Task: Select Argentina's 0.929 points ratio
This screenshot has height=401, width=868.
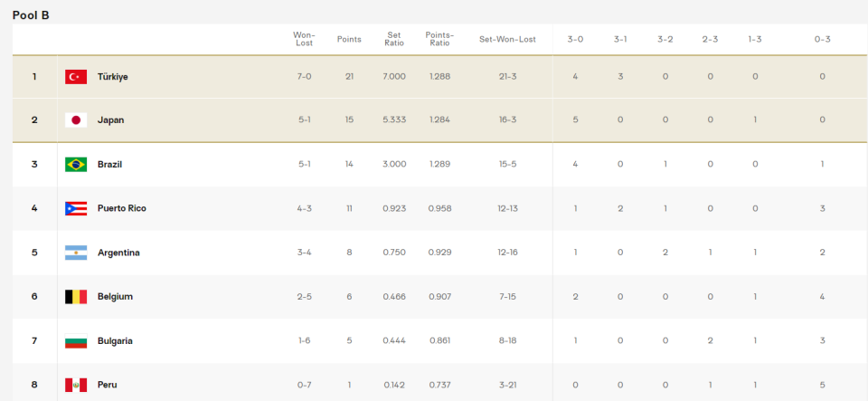Action: coord(439,253)
